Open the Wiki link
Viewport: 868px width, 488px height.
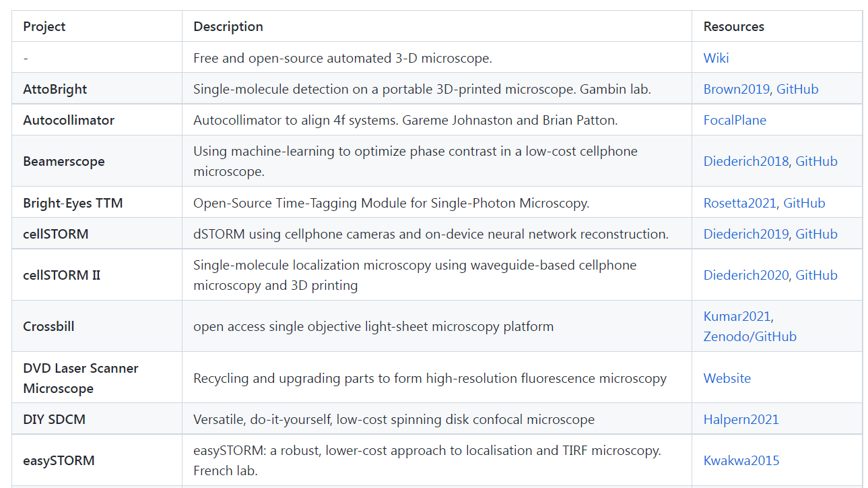[x=716, y=58]
